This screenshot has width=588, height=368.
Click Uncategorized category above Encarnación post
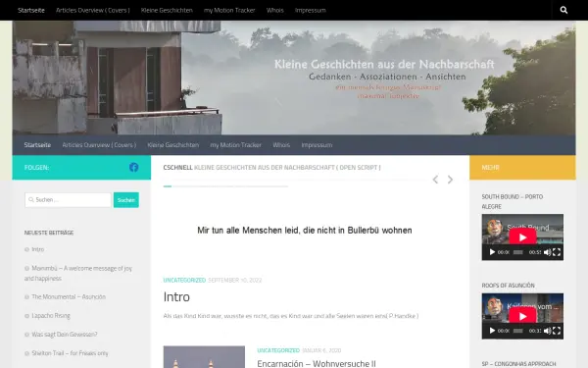coord(278,350)
